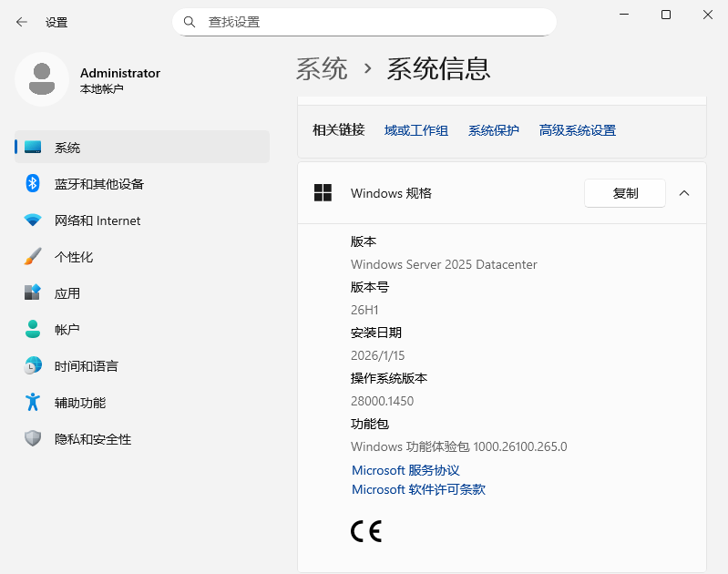Image resolution: width=728 pixels, height=574 pixels.
Task: Click the Windows Server 2025 Datacenter value
Action: pyautogui.click(x=444, y=264)
